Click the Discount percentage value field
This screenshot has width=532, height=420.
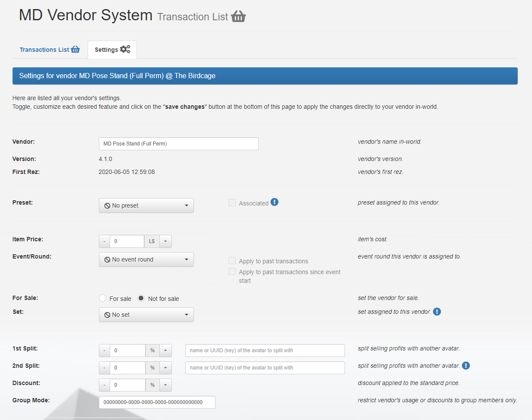(x=127, y=385)
